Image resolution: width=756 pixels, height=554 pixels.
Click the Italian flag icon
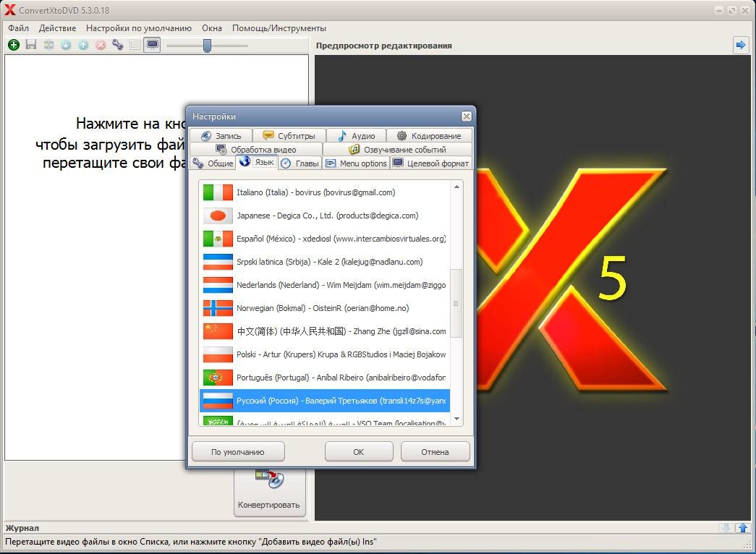click(218, 192)
